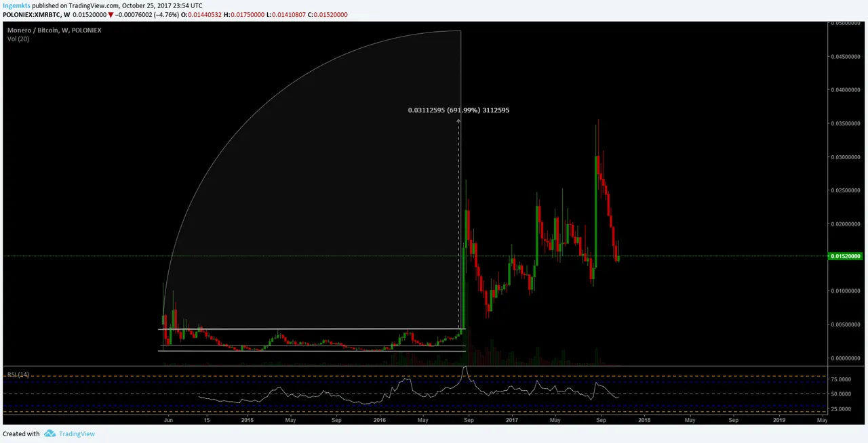Image resolution: width=868 pixels, height=443 pixels.
Task: Click the 0.04500000 price axis label
Action: point(846,57)
